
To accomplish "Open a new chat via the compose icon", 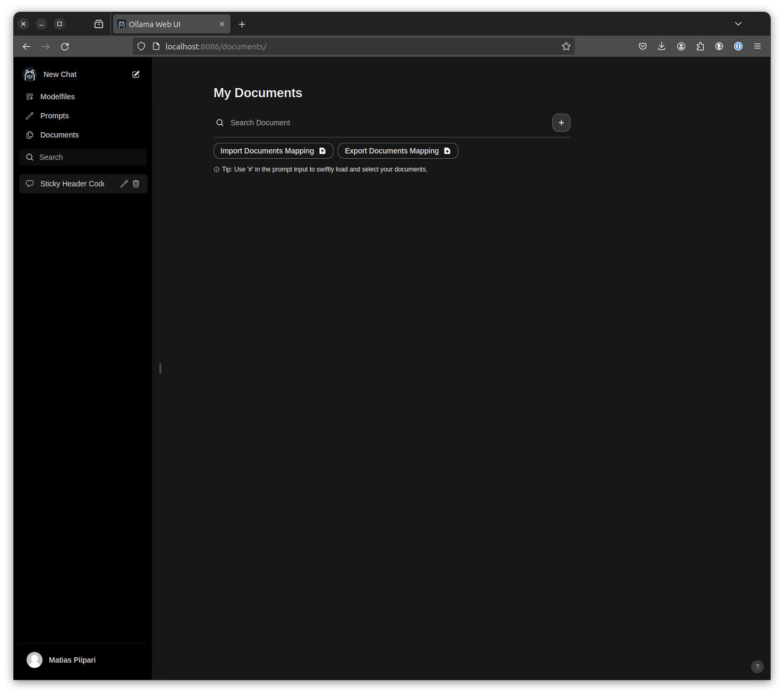I will click(136, 74).
